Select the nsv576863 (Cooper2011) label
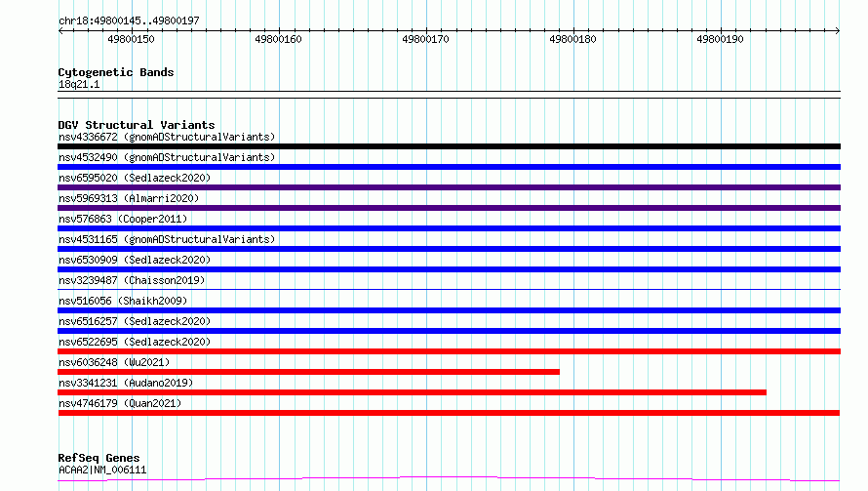Image resolution: width=868 pixels, height=491 pixels. point(123,219)
